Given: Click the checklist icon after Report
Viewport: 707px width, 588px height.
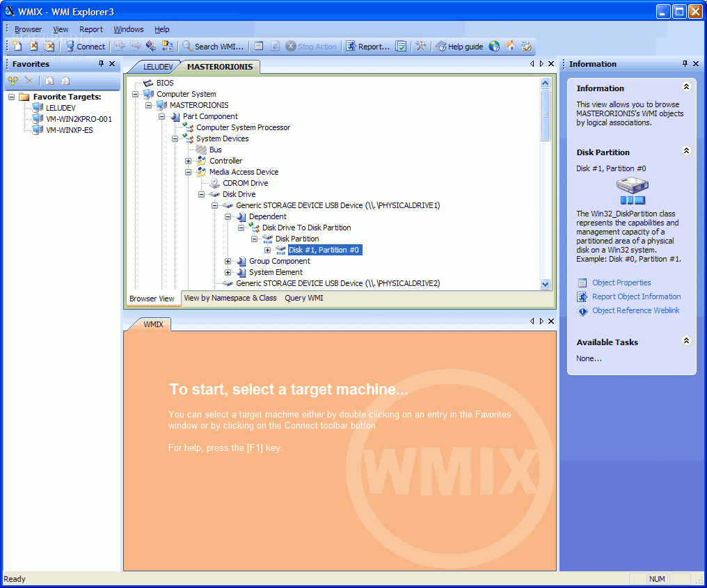Looking at the screenshot, I should (401, 46).
